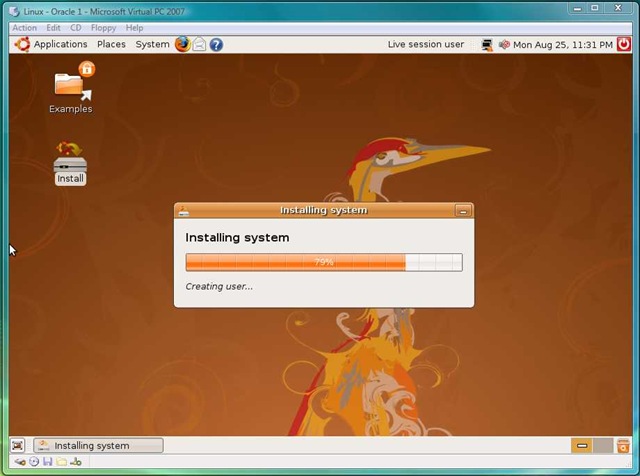640x476 pixels.
Task: Click the Show Desktop button in bottom panel
Action: coord(17,445)
